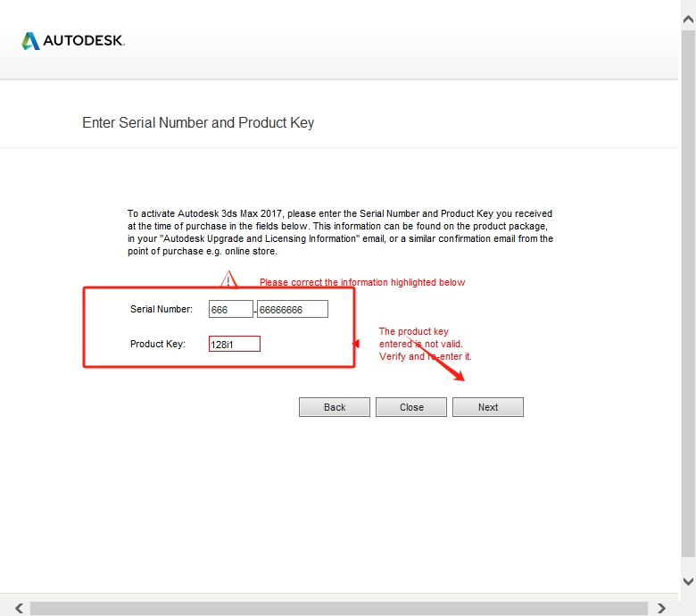This screenshot has height=616, width=696.
Task: Click the vertical scrollbar down arrow
Action: (688, 580)
